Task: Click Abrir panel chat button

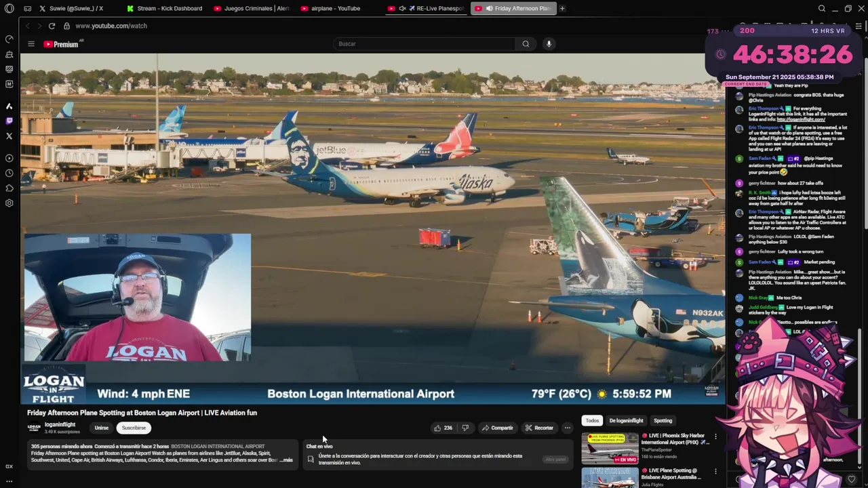Action: point(555,460)
